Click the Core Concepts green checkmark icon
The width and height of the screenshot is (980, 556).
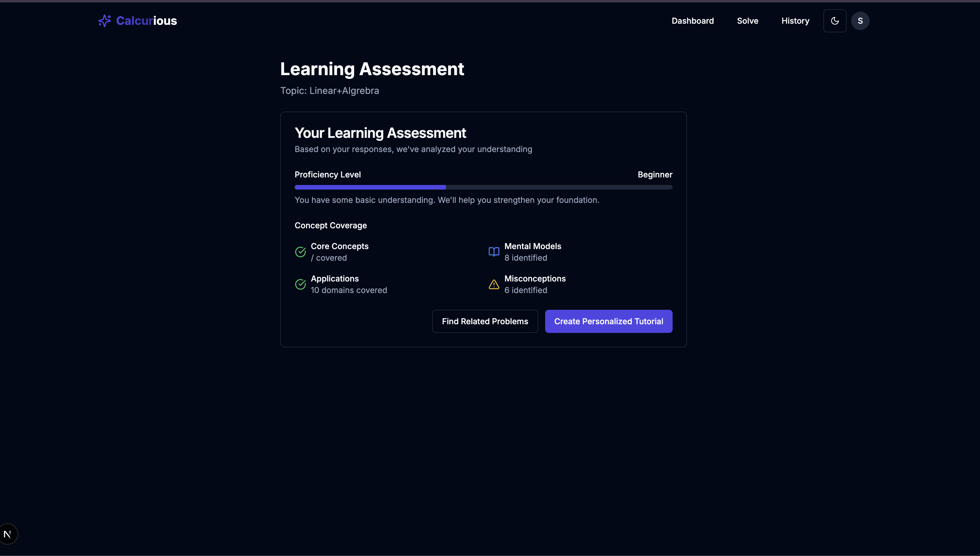[x=300, y=252]
